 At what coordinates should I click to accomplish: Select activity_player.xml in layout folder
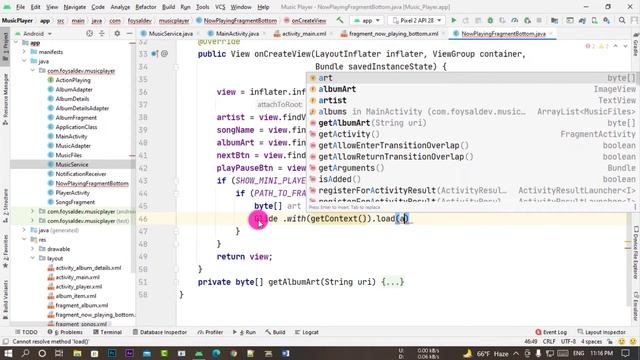[x=79, y=287]
